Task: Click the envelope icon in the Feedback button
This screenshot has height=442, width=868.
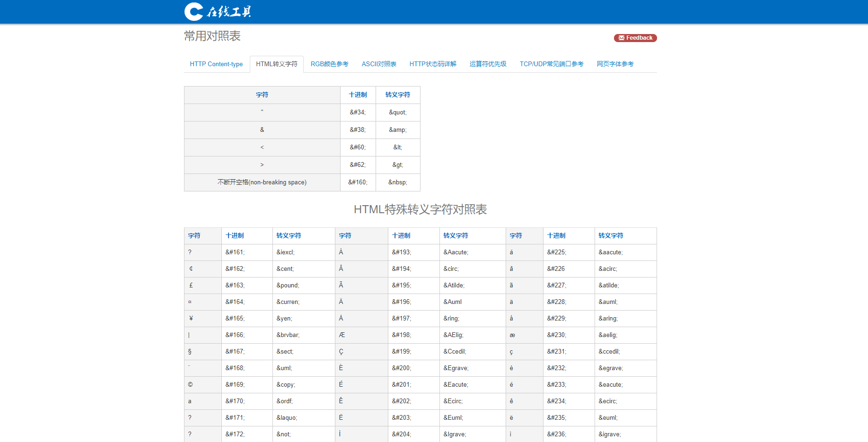Action: (621, 38)
